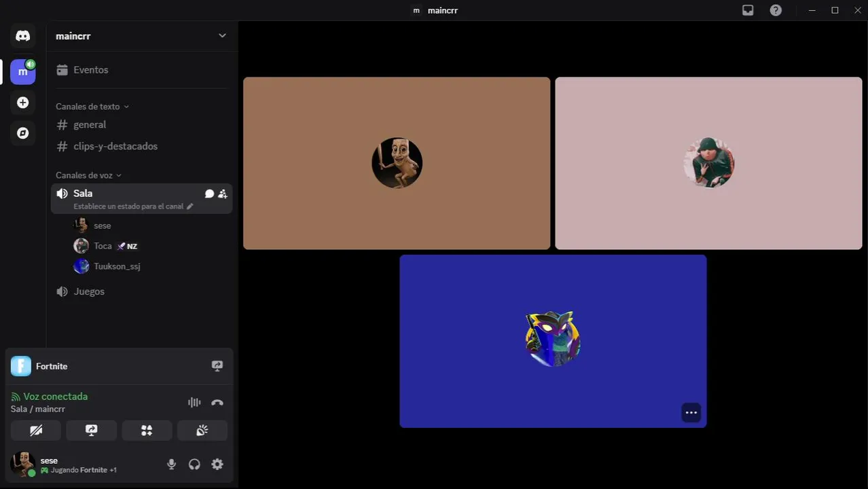Image resolution: width=868 pixels, height=489 pixels.
Task: Disconnect from voice with the hang-up icon
Action: coord(217,402)
